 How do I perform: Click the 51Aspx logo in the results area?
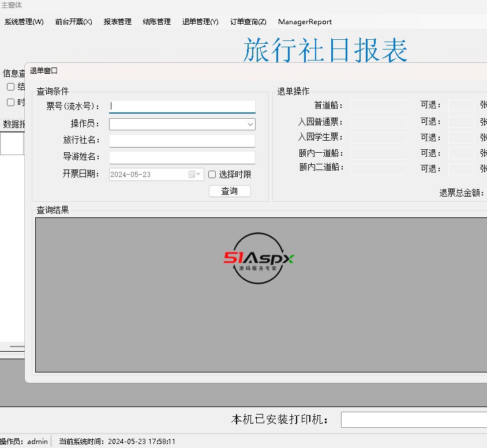coord(259,258)
